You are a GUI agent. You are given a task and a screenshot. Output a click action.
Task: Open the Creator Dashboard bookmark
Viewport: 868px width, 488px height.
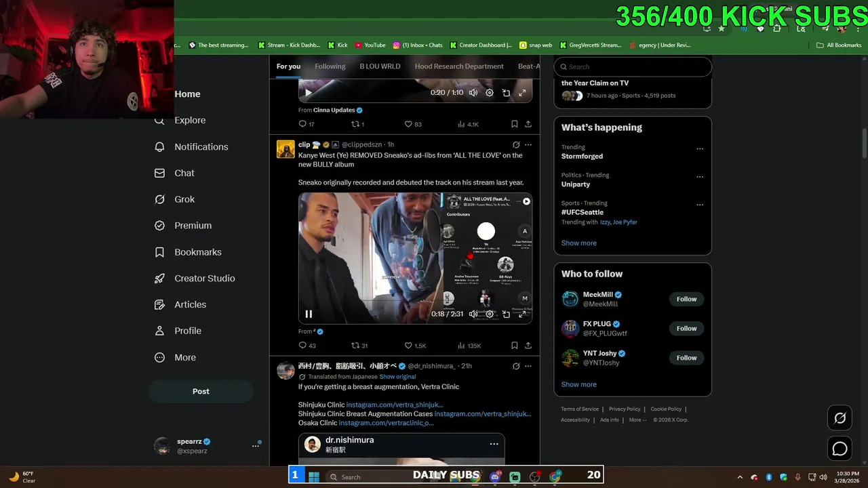pos(480,45)
